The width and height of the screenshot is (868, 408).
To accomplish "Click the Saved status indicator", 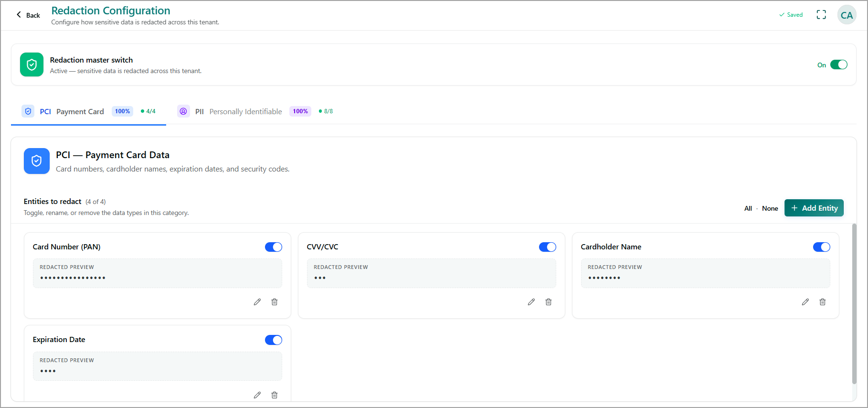I will [791, 15].
